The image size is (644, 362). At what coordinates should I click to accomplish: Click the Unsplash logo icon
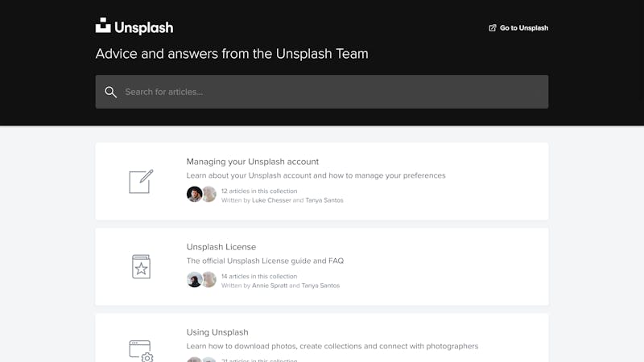pos(103,25)
